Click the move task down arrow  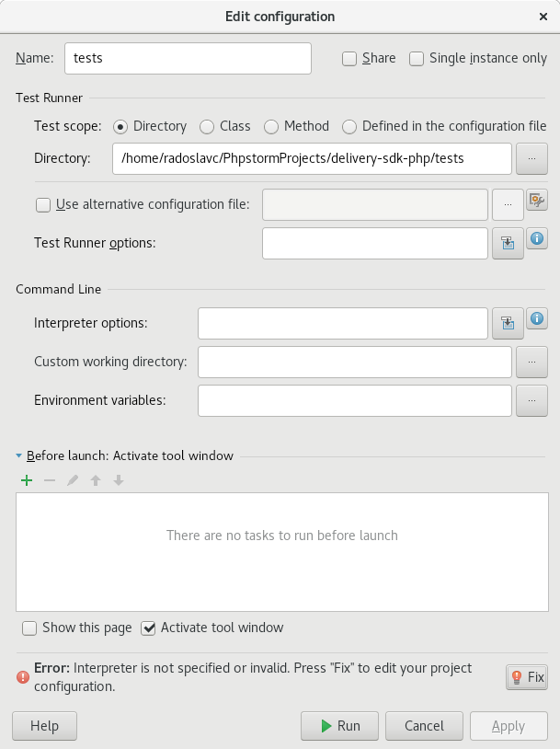(x=119, y=480)
